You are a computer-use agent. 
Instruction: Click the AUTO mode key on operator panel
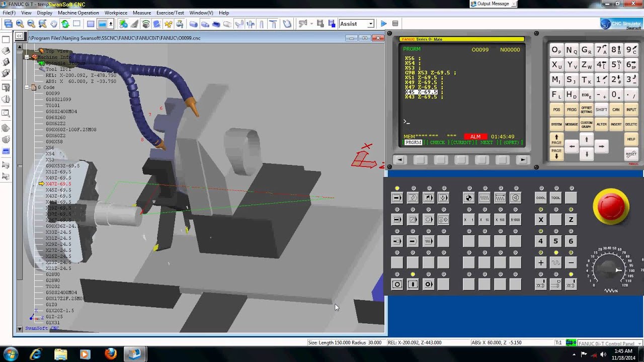coord(397,198)
